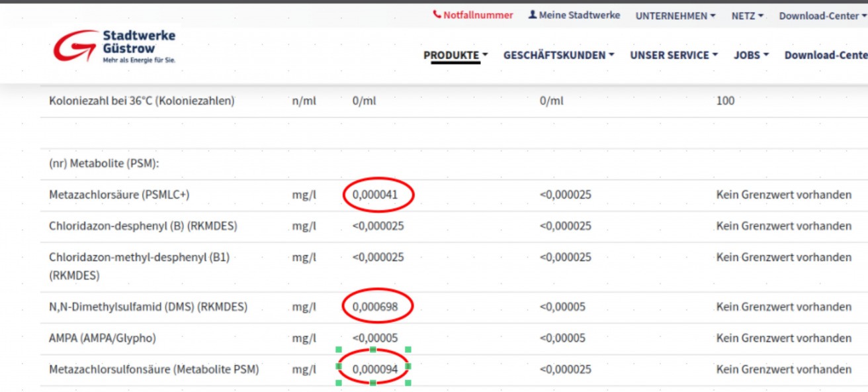The image size is (868, 392).
Task: Click the N,N-Dimethylsulfamid (DMS) row label
Action: coord(148,307)
